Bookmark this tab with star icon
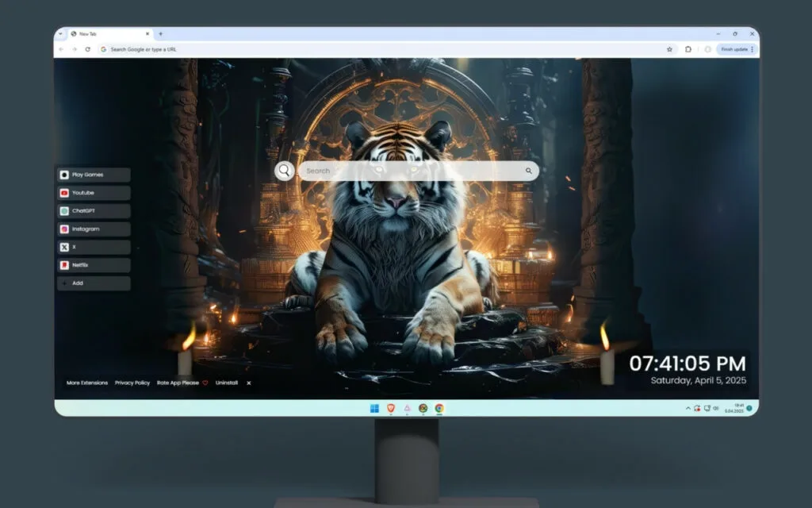Viewport: 812px width, 508px height. (x=669, y=49)
